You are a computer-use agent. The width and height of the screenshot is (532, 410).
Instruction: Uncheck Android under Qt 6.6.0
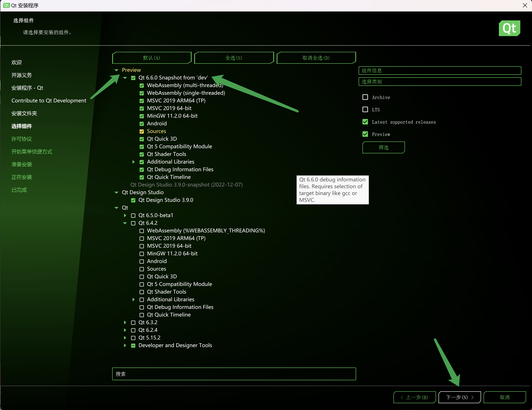[141, 124]
